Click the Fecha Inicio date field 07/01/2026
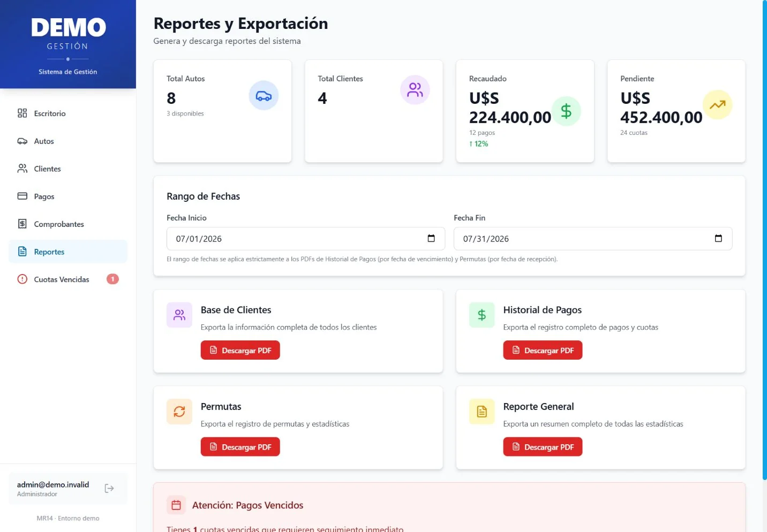Screen dimensions: 767x532 (x=306, y=239)
